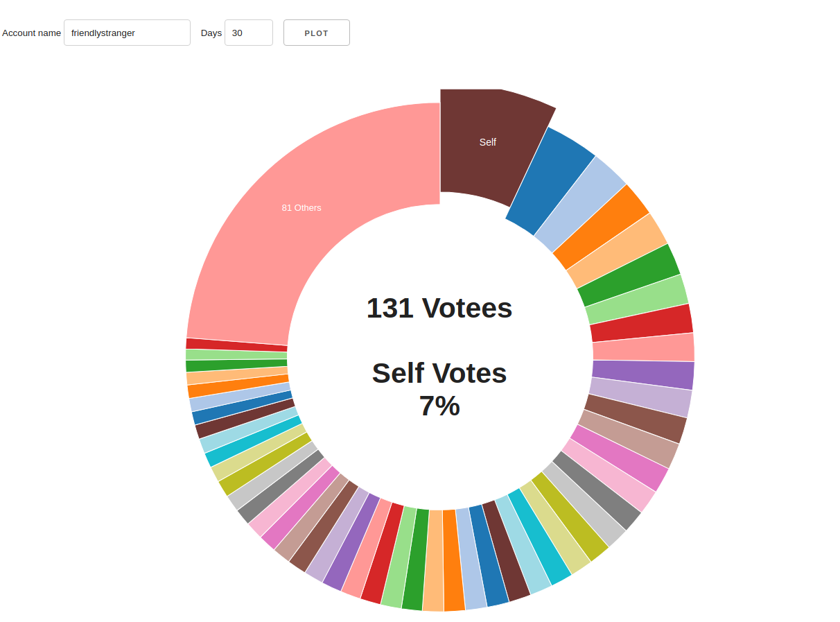Focus the Days number field

248,33
